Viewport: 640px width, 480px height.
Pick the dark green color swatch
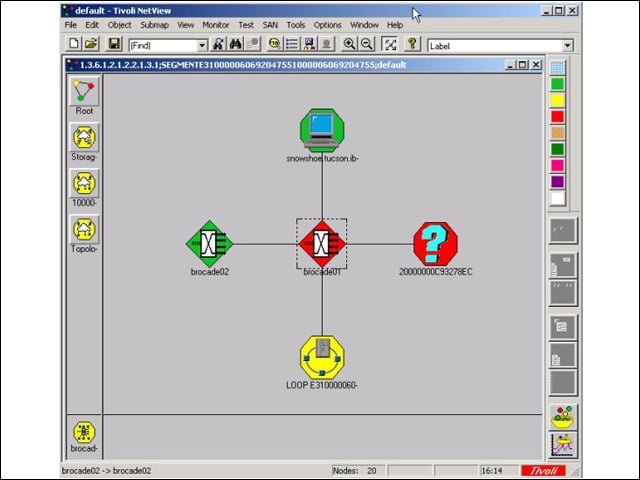pyautogui.click(x=558, y=149)
